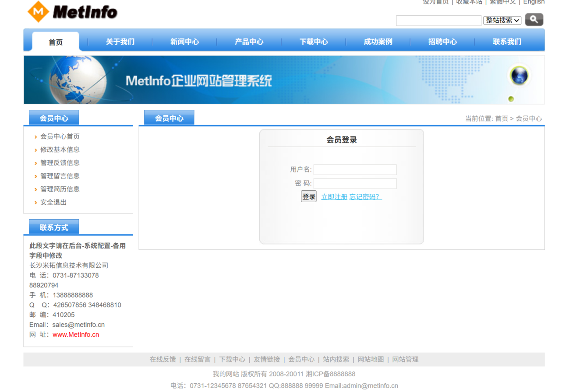562x392 pixels.
Task: Focus the 用户名 input field
Action: pyautogui.click(x=355, y=170)
